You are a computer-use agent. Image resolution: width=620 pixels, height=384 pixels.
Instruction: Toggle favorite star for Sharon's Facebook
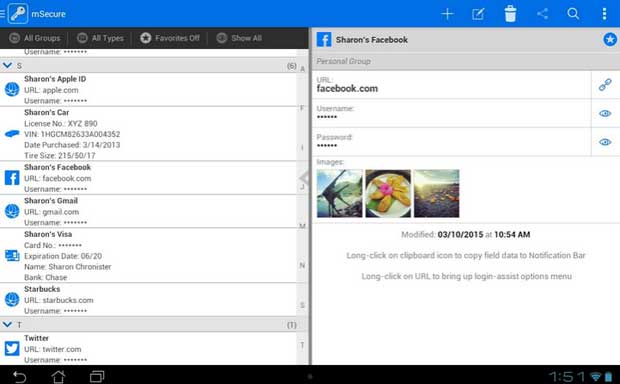pos(610,39)
